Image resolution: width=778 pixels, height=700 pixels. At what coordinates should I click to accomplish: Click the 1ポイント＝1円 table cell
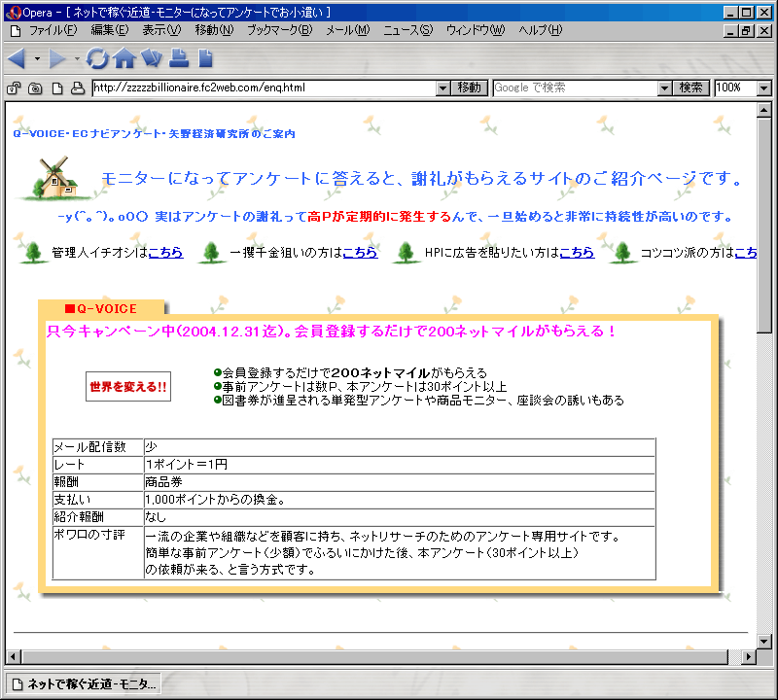pyautogui.click(x=400, y=465)
